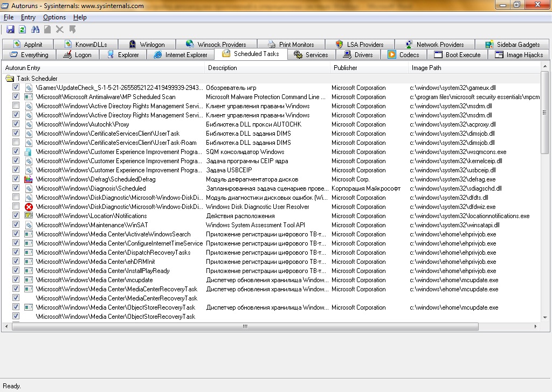Click the Games UpdateCheck entry file icon
The height and width of the screenshot is (392, 552).
pyautogui.click(x=29, y=88)
